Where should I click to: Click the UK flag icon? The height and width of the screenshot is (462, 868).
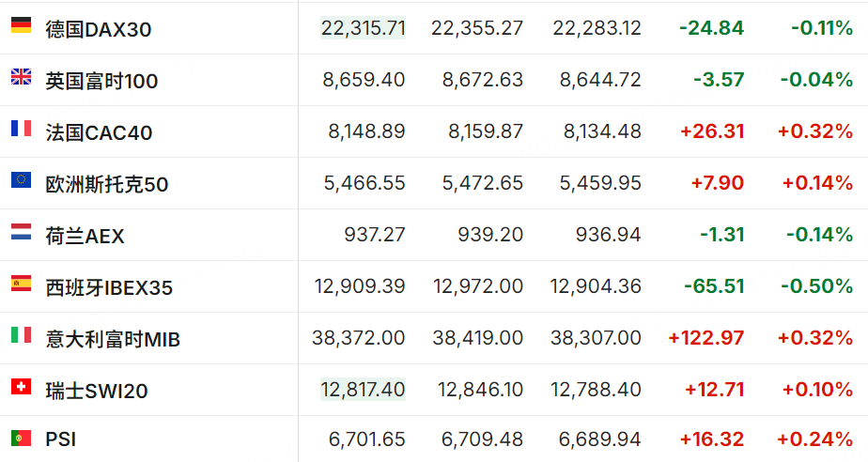21,76
